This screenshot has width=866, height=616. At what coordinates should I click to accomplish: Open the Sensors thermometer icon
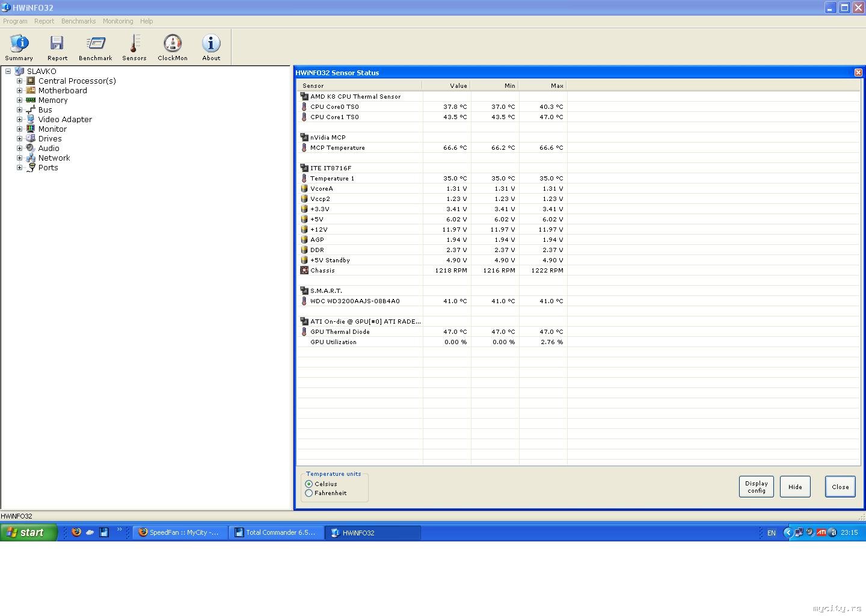[134, 47]
